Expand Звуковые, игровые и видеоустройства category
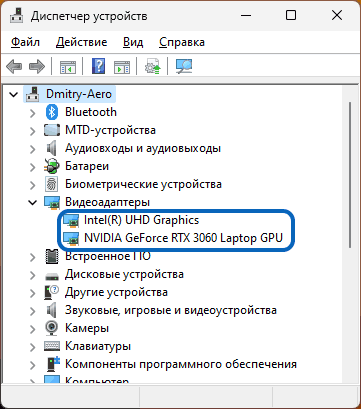 click(x=33, y=311)
